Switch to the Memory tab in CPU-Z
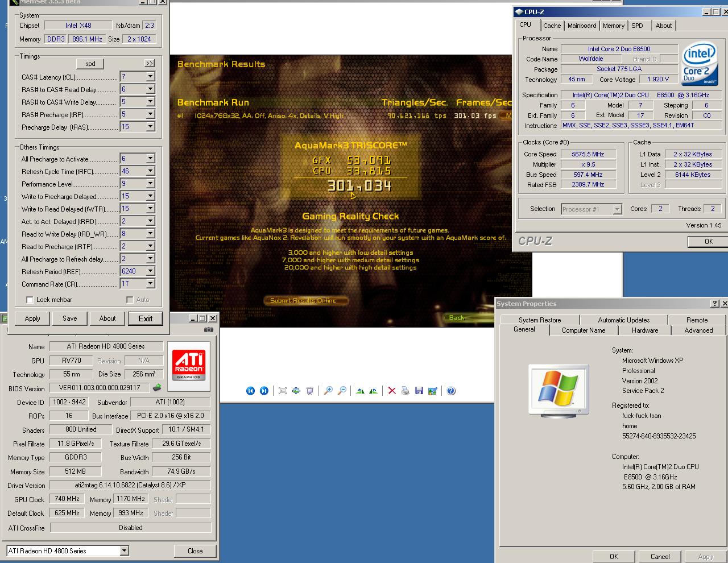 point(614,26)
